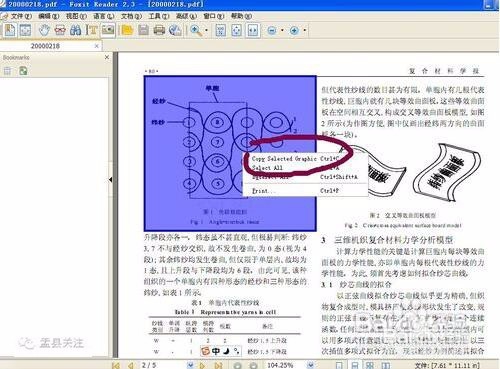Click the glasses icon in toolbar

(60, 30)
